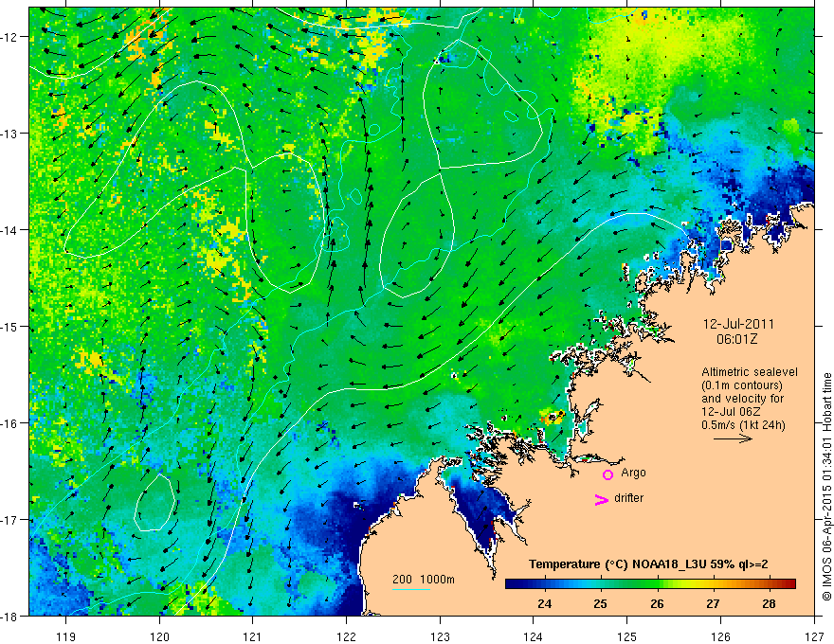Click the '200 1000m' depth contour label
The height and width of the screenshot is (644, 834).
(x=424, y=580)
